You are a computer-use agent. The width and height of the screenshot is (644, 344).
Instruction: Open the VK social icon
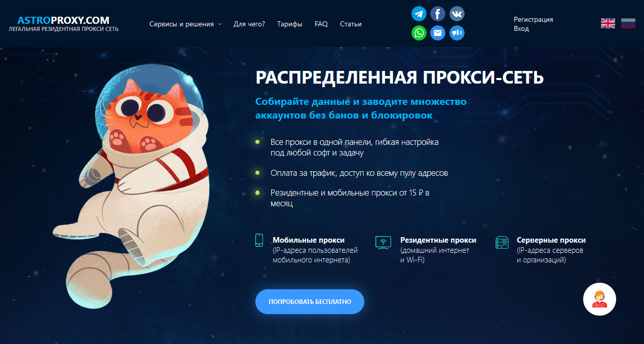[457, 14]
